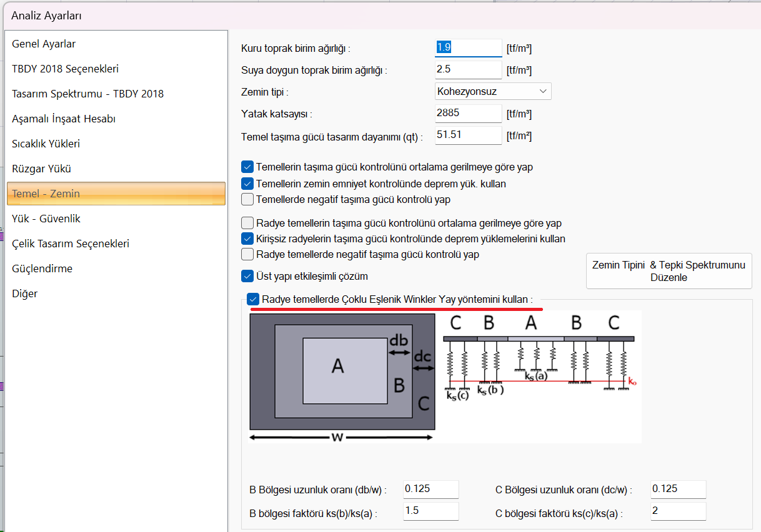761x532 pixels.
Task: Uncheck Çoklu Eşlenik Winkler Yay yöntemi option
Action: (254, 299)
